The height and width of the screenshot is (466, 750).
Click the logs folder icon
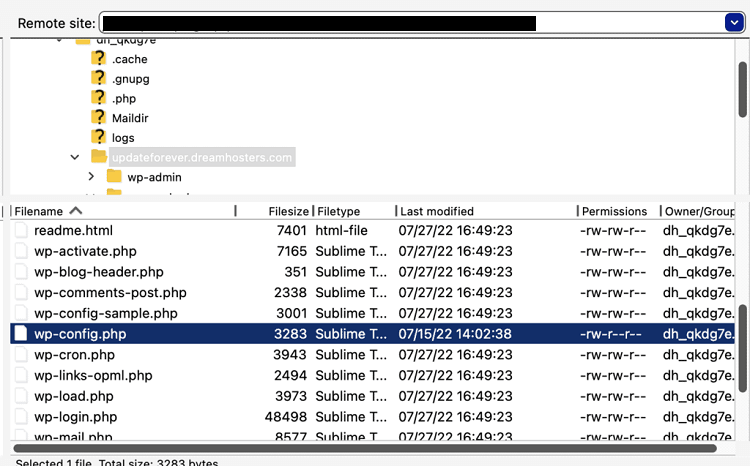click(x=98, y=137)
